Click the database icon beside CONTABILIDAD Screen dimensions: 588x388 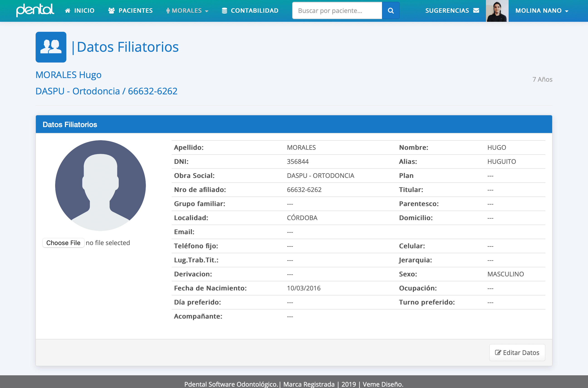(x=224, y=11)
